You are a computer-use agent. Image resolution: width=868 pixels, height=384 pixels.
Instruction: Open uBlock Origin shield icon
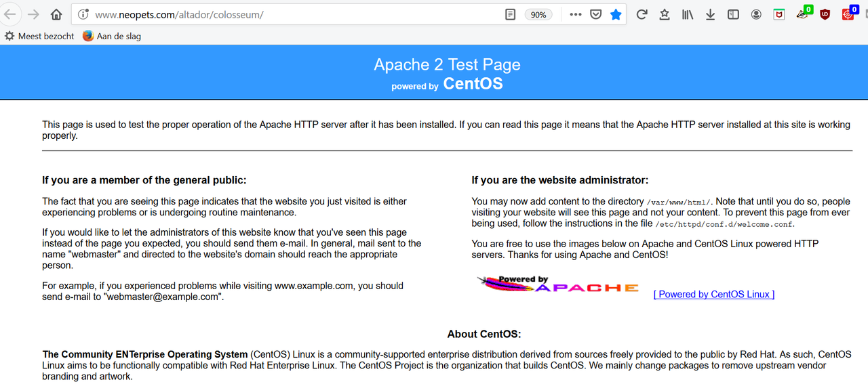pos(825,14)
